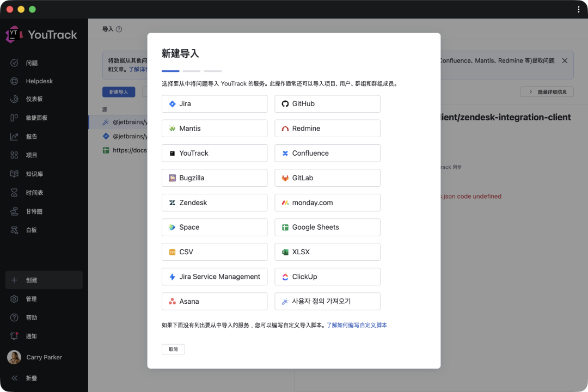Pick Asana from import services
This screenshot has height=392, width=588.
[x=215, y=301]
